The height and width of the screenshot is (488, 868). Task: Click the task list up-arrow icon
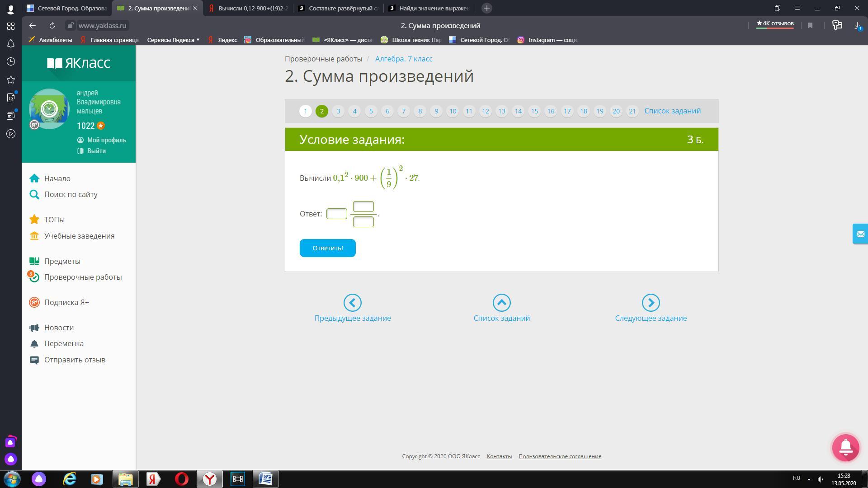point(501,303)
